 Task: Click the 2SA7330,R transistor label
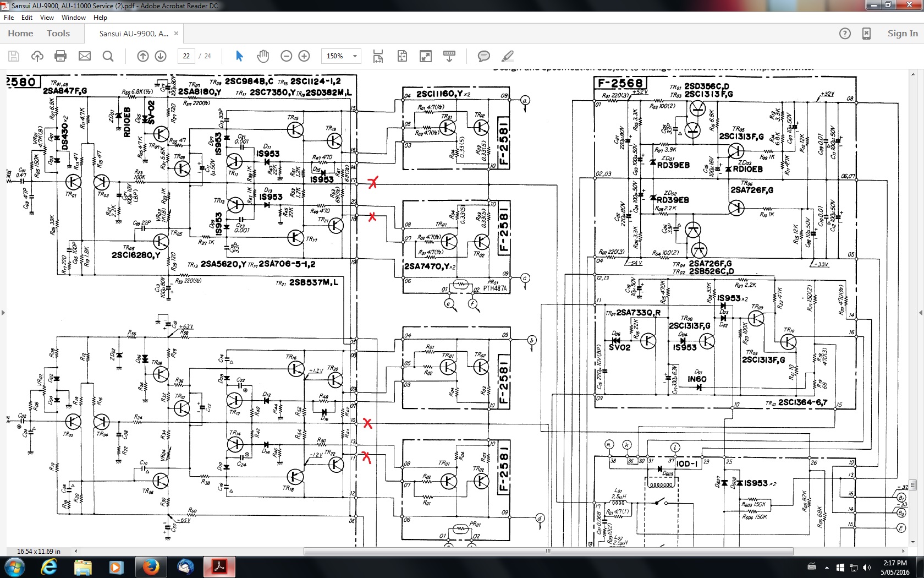[x=638, y=313]
